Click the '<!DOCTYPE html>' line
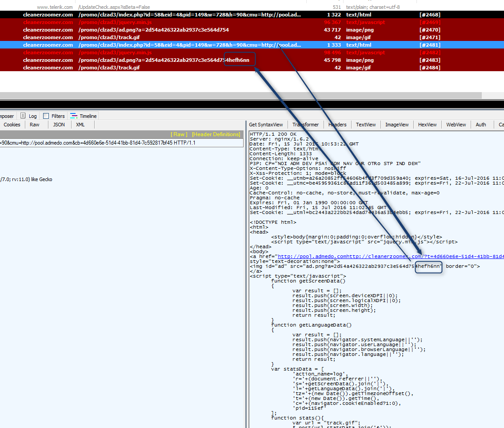The height and width of the screenshot is (428, 504). pyautogui.click(x=273, y=222)
